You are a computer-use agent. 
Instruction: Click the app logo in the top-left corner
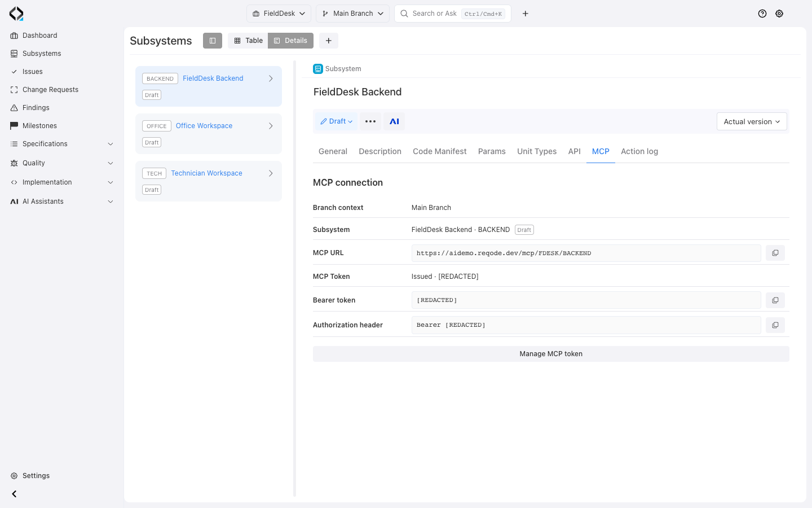coord(16,14)
